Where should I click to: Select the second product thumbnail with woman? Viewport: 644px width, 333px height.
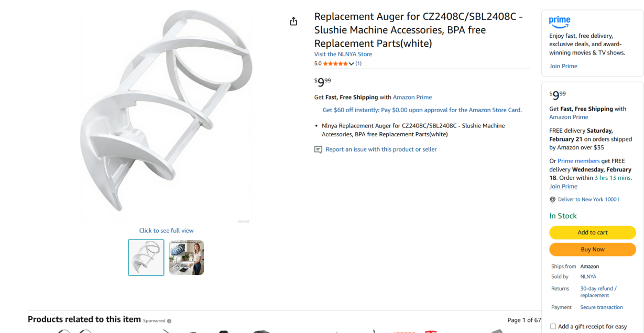[187, 257]
